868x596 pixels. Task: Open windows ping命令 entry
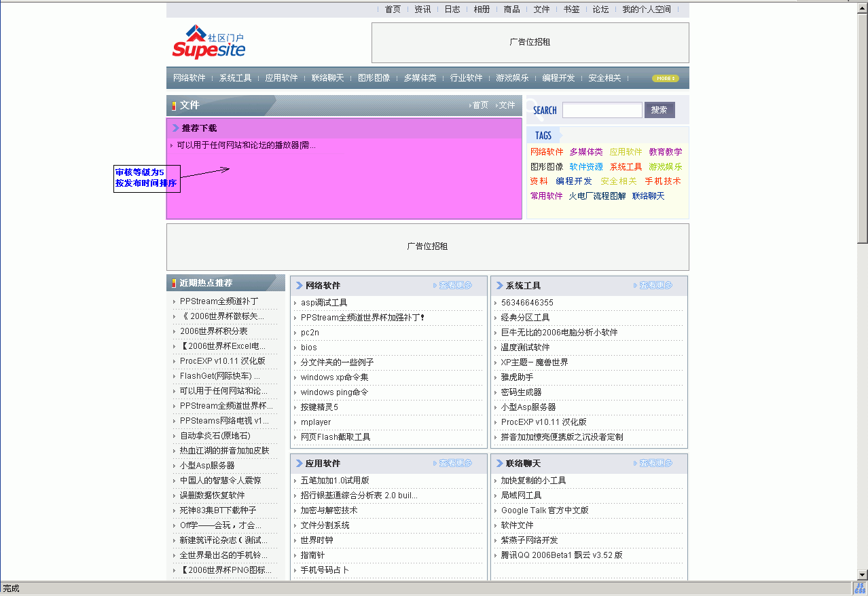click(334, 392)
